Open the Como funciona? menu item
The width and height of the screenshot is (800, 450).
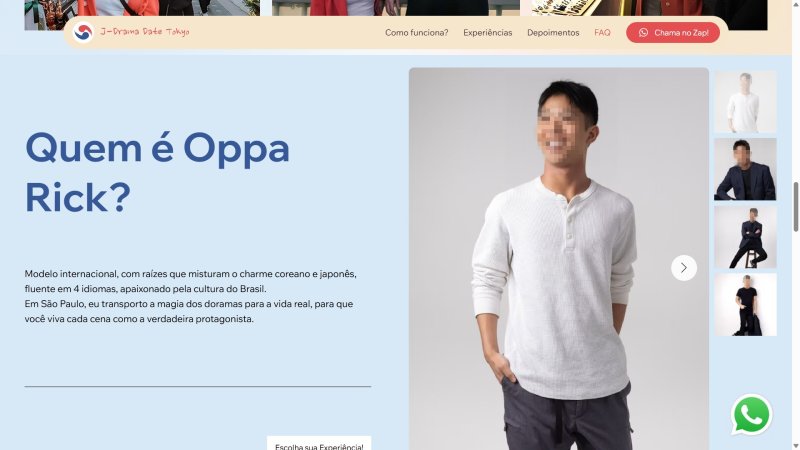tap(416, 33)
